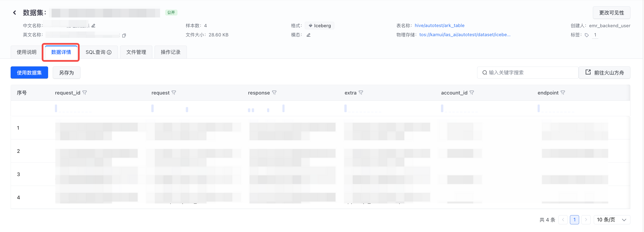Open the 操作记录 tab

coord(170,52)
